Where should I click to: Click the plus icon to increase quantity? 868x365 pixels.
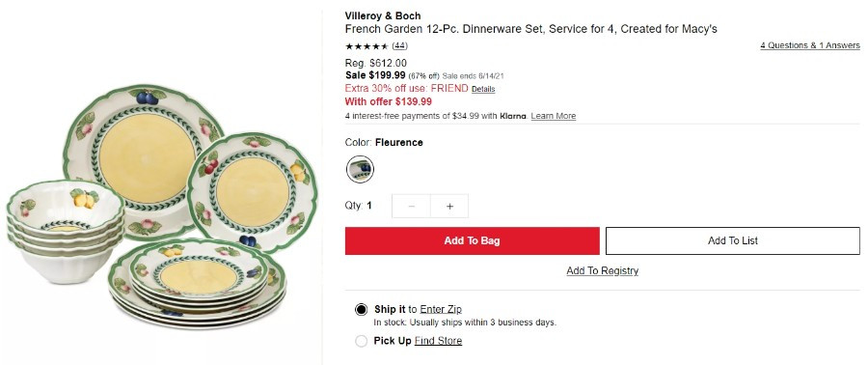point(449,206)
